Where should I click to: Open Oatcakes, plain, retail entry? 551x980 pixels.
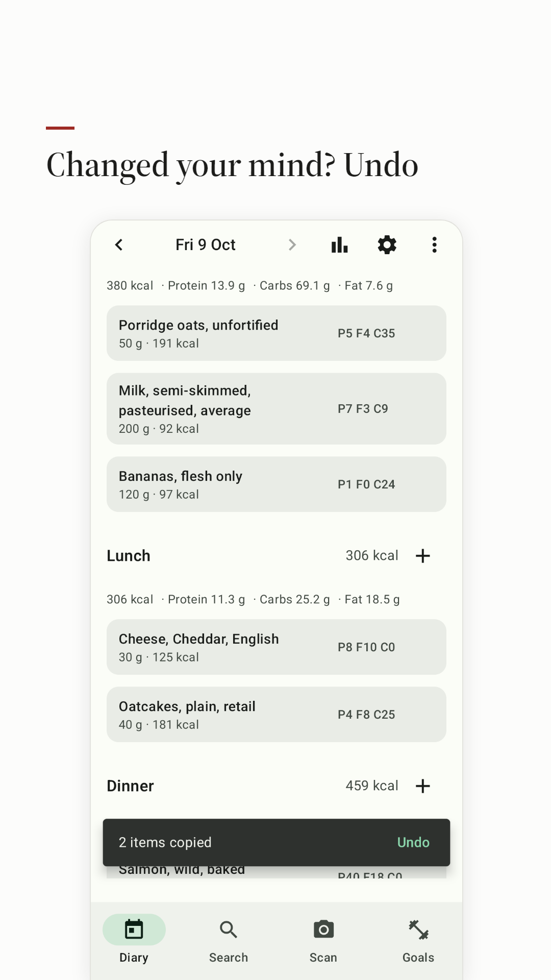coord(277,715)
